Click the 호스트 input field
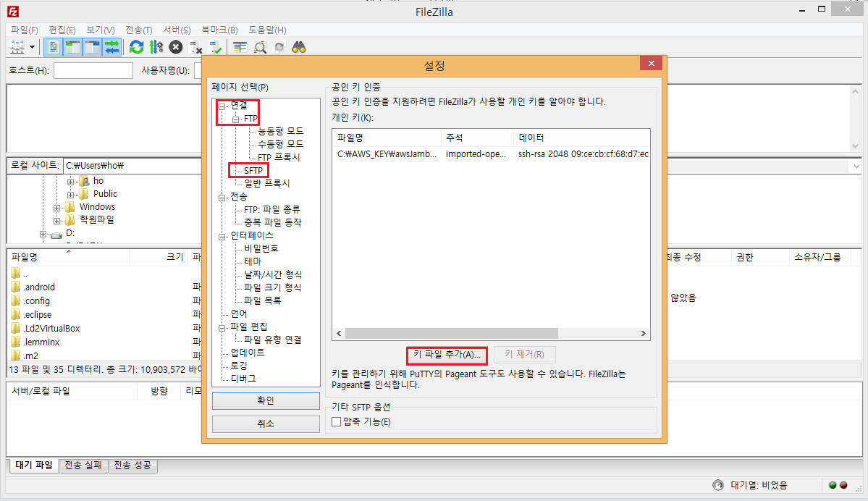The image size is (868, 501). [93, 71]
